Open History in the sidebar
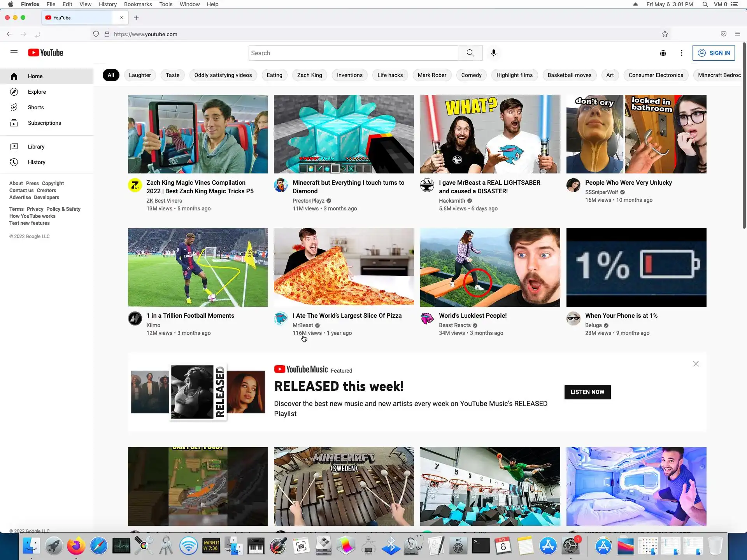This screenshot has width=747, height=560. pos(36,162)
